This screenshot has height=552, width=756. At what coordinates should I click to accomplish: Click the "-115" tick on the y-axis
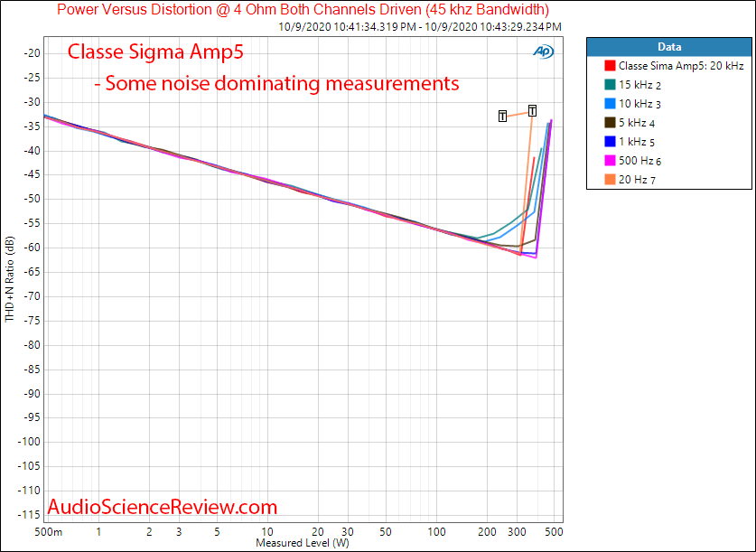29,515
